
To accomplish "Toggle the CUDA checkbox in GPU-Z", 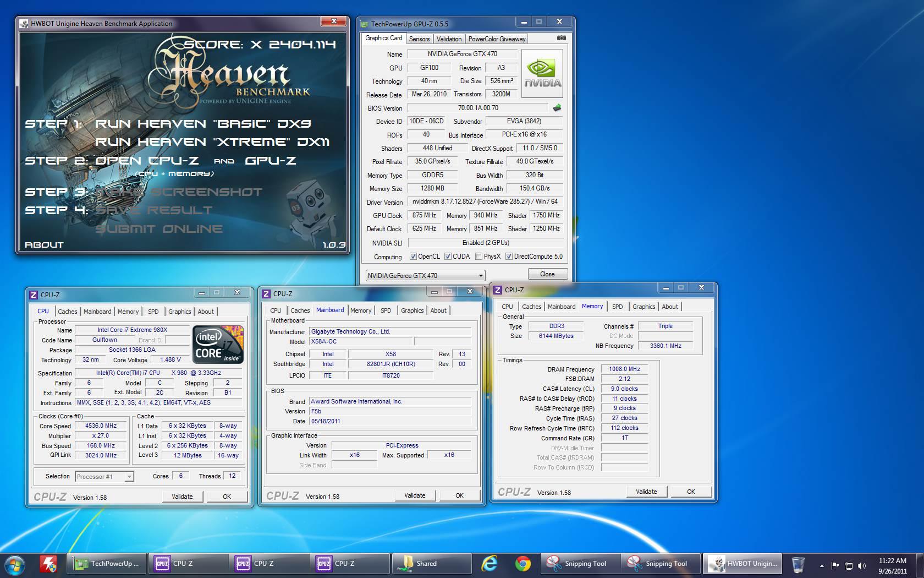I will [448, 257].
